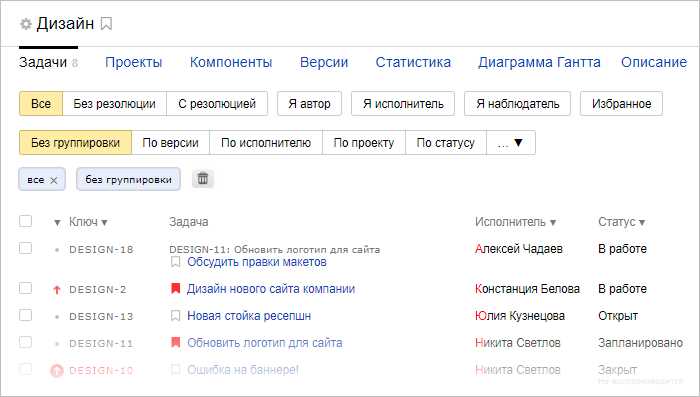Screen dimensions: 700x397
Task: Group tasks По статусу
Action: pos(446,143)
